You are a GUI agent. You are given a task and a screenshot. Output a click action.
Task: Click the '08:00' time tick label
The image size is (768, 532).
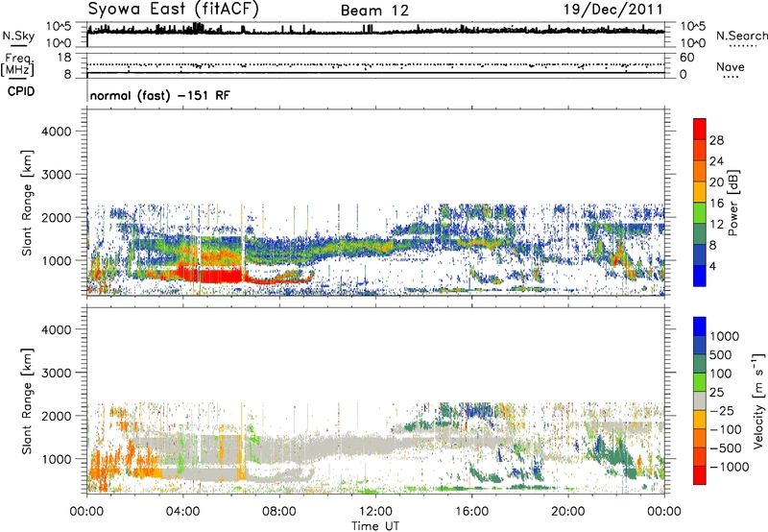[x=279, y=512]
